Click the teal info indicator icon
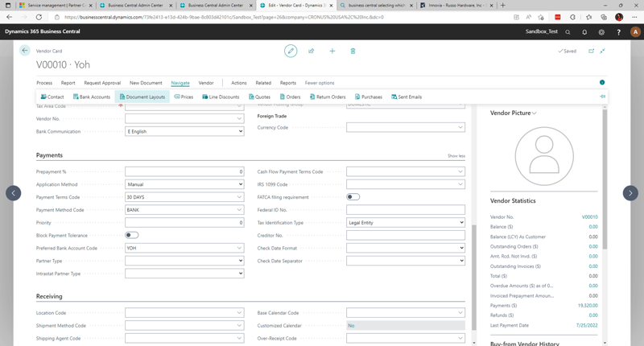 (x=602, y=83)
